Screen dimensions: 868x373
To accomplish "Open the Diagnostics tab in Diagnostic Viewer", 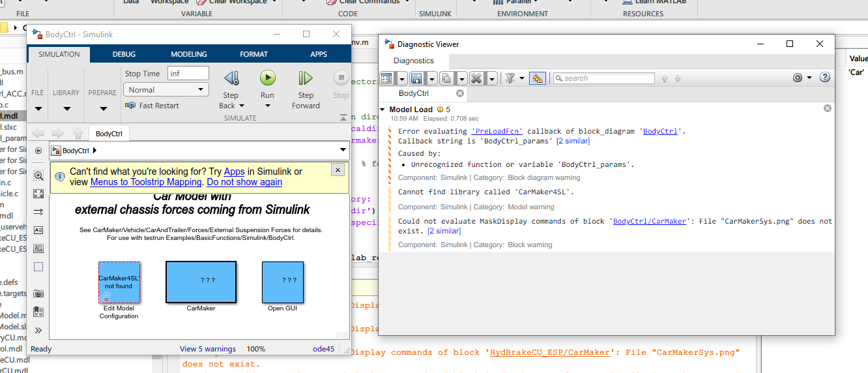I will click(414, 61).
